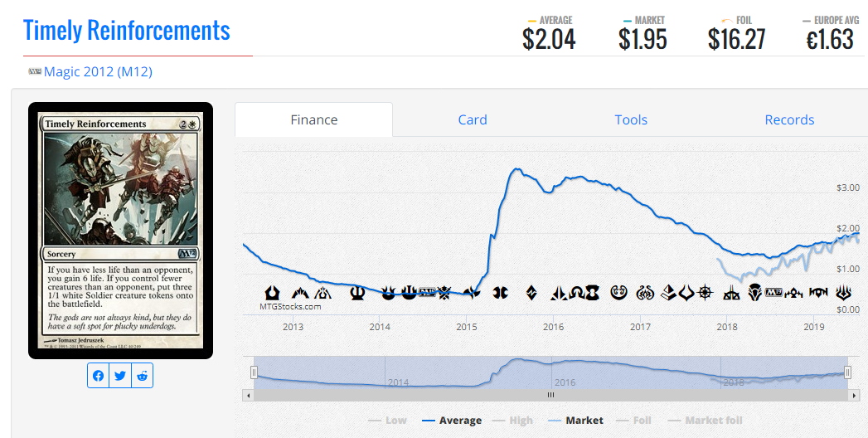Click the Rivals of Ixalan set icon
This screenshot has height=438, width=868.
[x=731, y=292]
